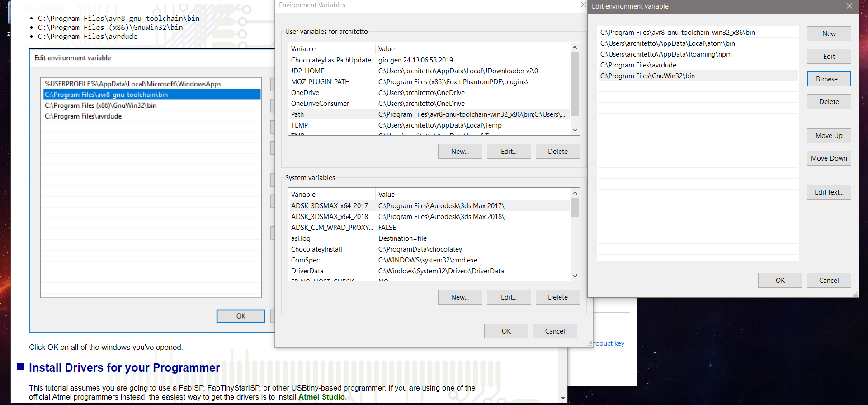Image resolution: width=868 pixels, height=405 pixels.
Task: Select the OneDriveConsumer user variable
Action: tap(429, 104)
